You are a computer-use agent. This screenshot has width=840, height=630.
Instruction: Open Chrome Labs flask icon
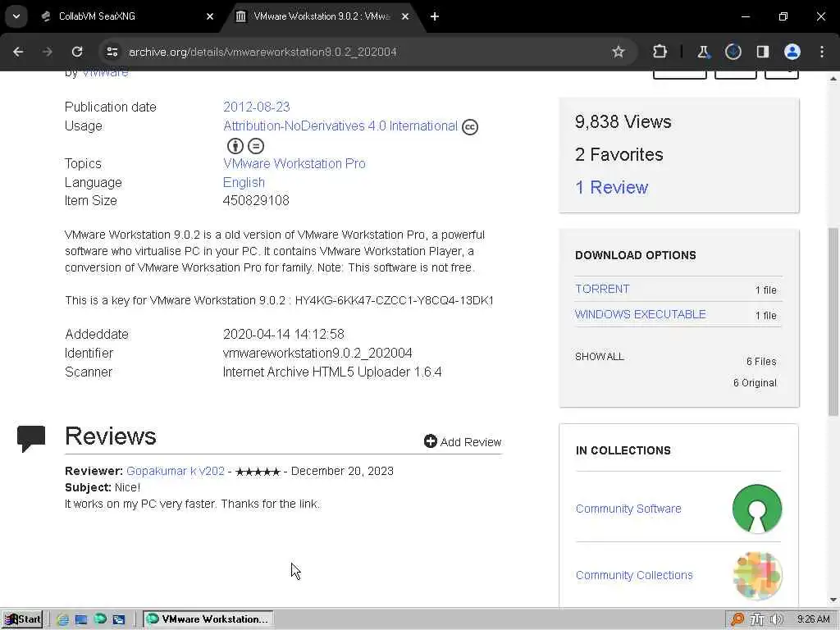tap(703, 52)
